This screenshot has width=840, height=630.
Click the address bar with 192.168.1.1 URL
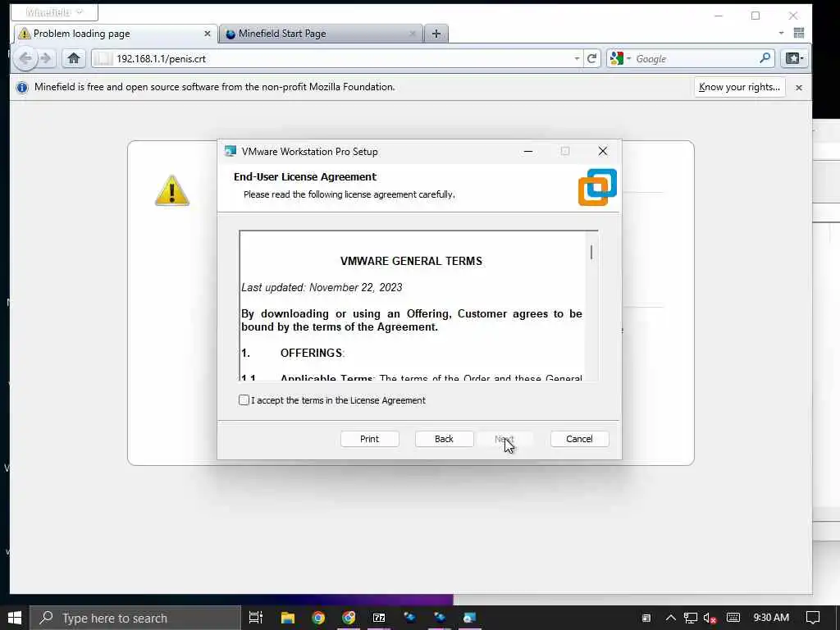336,59
